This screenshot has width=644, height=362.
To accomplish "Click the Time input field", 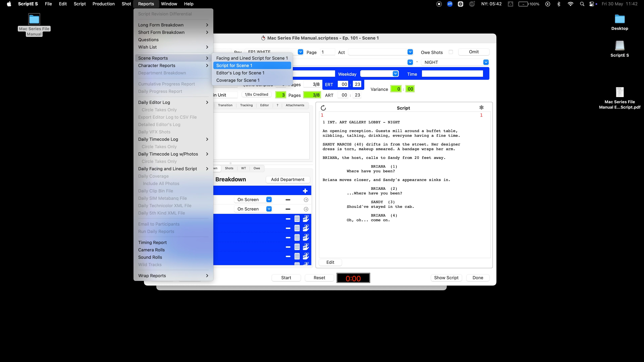I will coord(452,74).
